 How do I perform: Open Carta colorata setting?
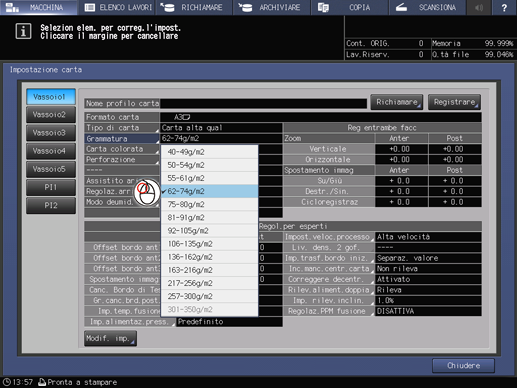coord(122,149)
